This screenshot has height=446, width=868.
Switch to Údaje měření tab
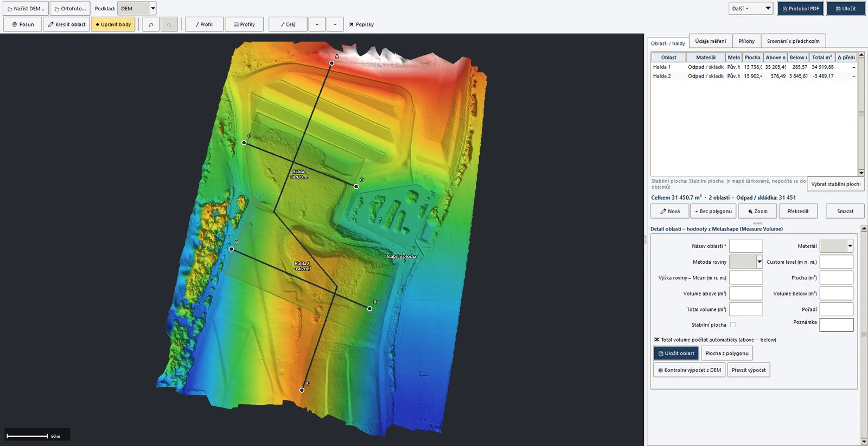[711, 41]
